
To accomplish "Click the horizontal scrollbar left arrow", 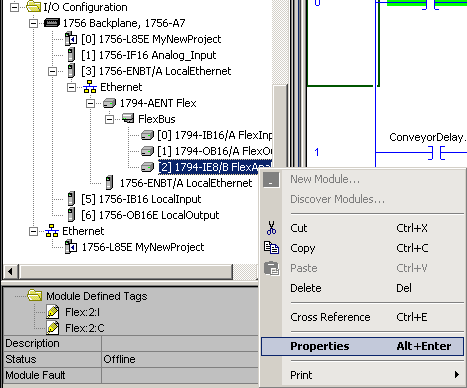I will click(11, 272).
